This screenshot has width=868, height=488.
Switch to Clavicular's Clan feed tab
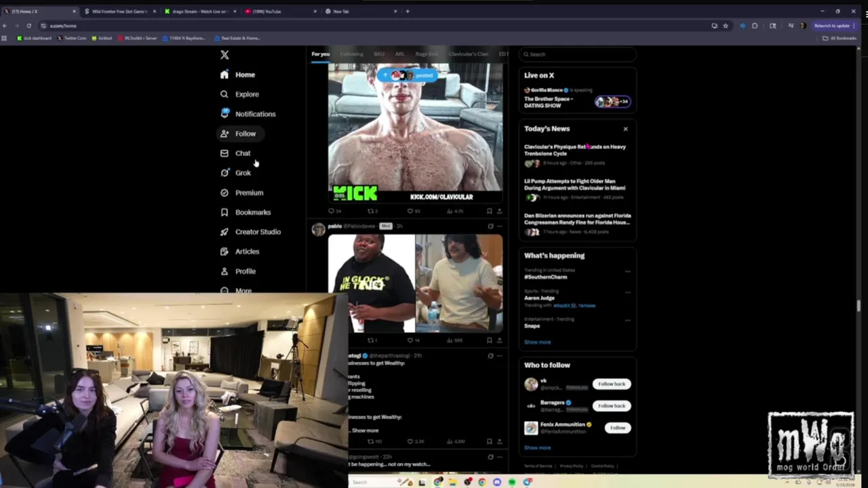point(468,54)
